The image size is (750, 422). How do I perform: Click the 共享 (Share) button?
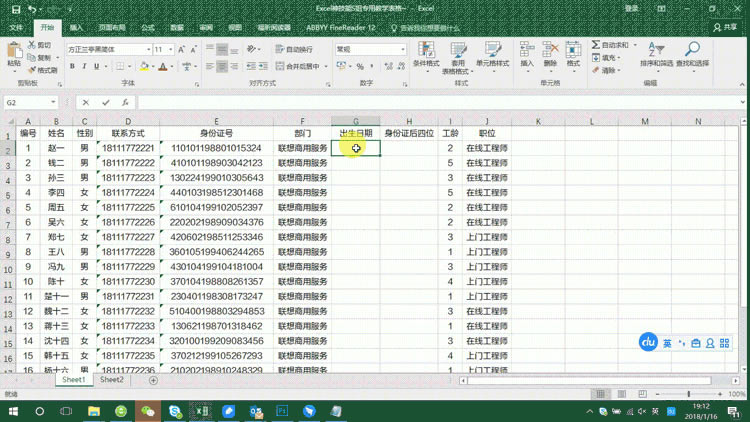tap(725, 28)
